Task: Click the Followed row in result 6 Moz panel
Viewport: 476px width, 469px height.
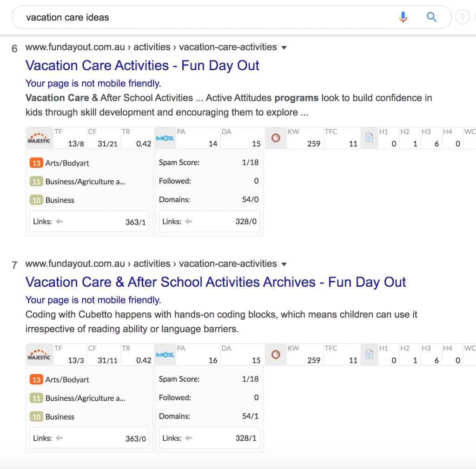Action: (209, 181)
